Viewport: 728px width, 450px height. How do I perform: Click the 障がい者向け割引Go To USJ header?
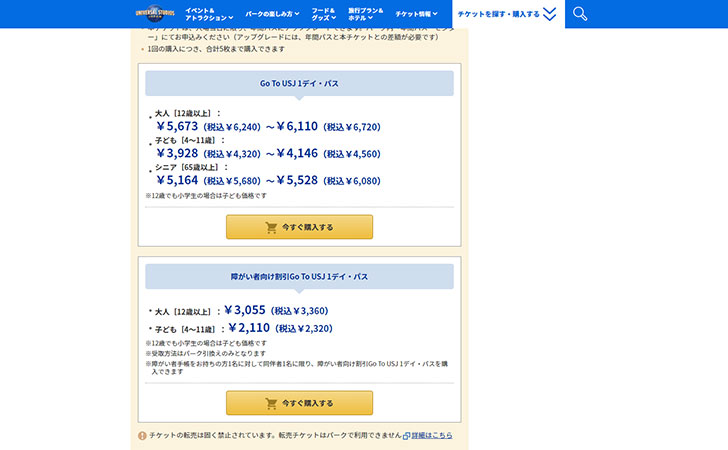pyautogui.click(x=299, y=277)
